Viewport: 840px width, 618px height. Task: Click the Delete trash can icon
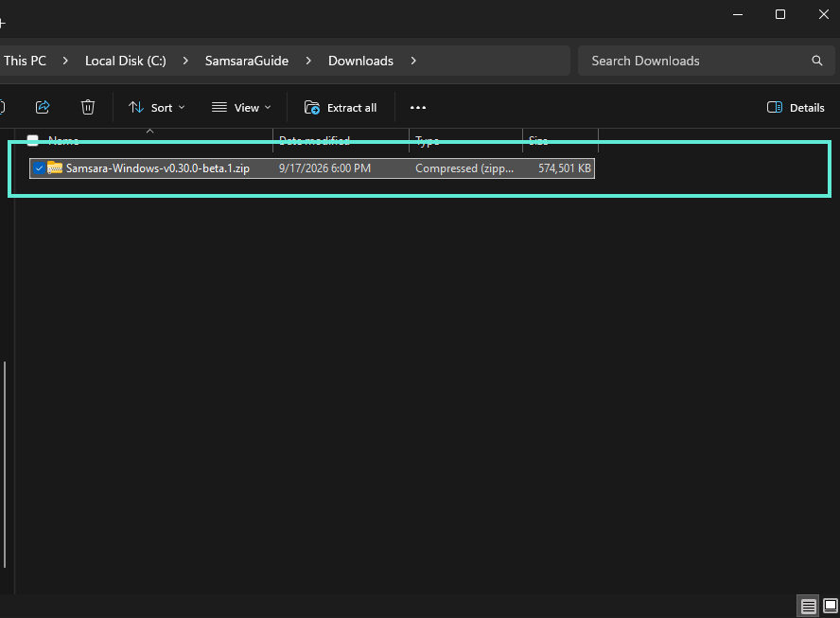[88, 107]
